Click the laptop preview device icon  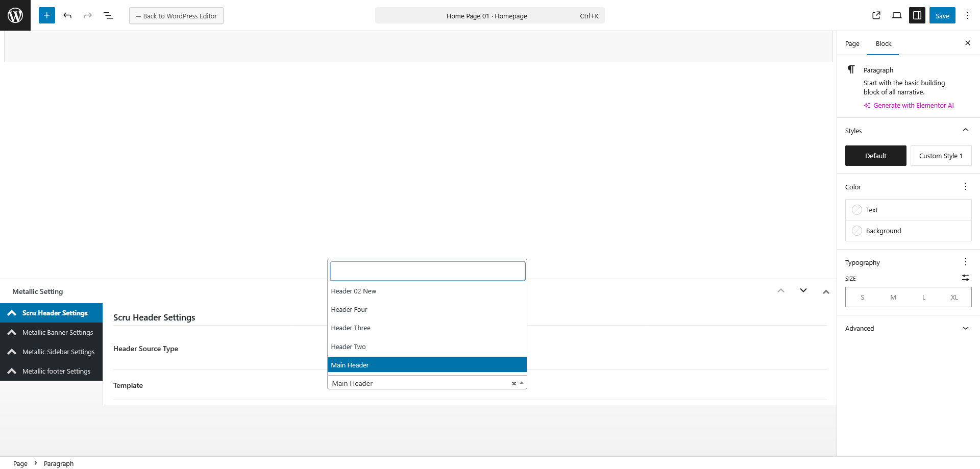(897, 15)
